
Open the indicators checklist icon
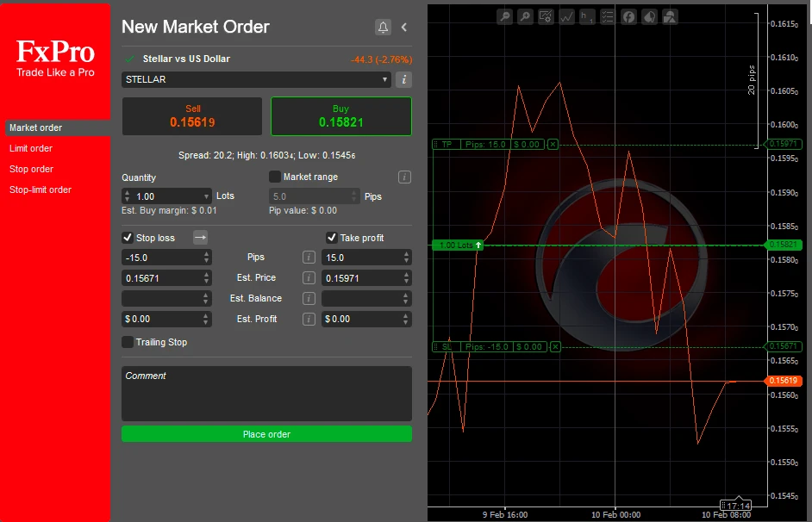coord(608,16)
